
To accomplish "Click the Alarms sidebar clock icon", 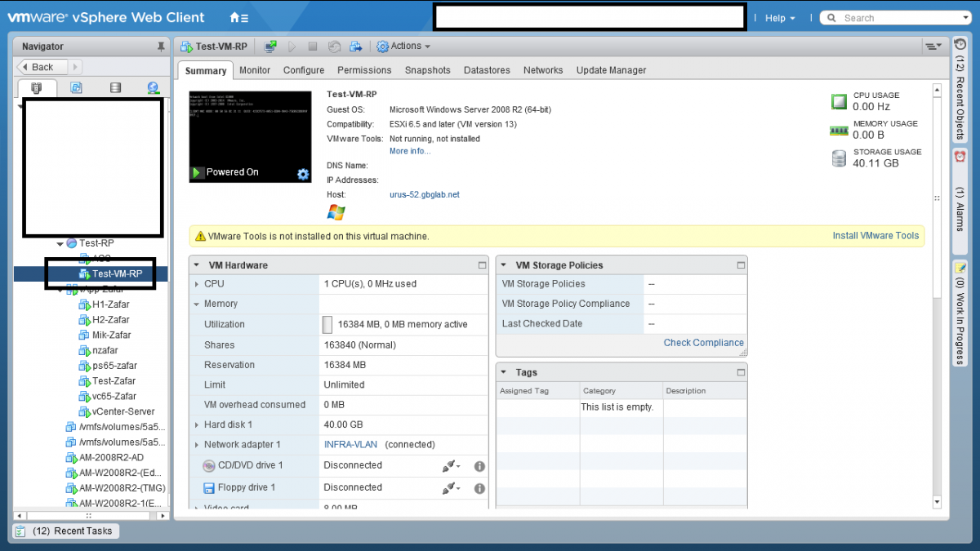I will coord(960,157).
